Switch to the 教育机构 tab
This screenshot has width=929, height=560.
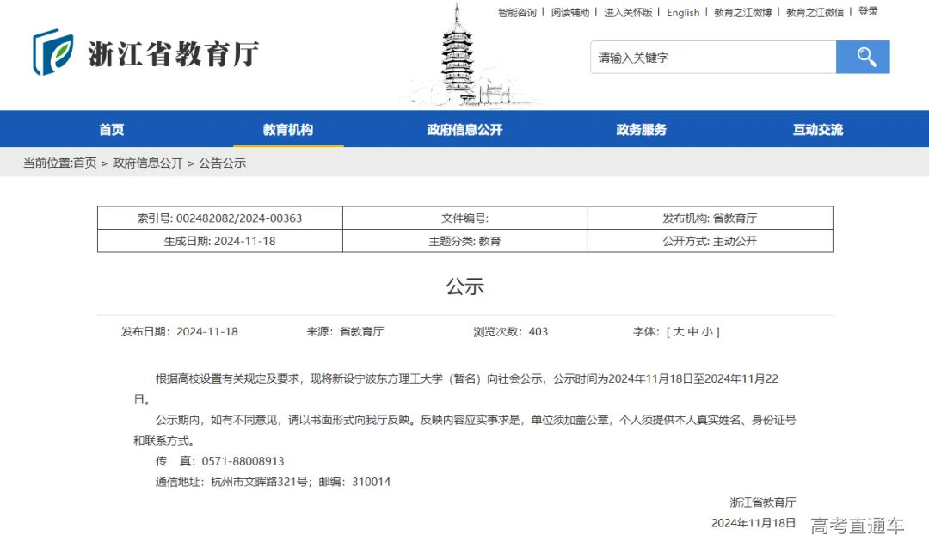pyautogui.click(x=288, y=129)
